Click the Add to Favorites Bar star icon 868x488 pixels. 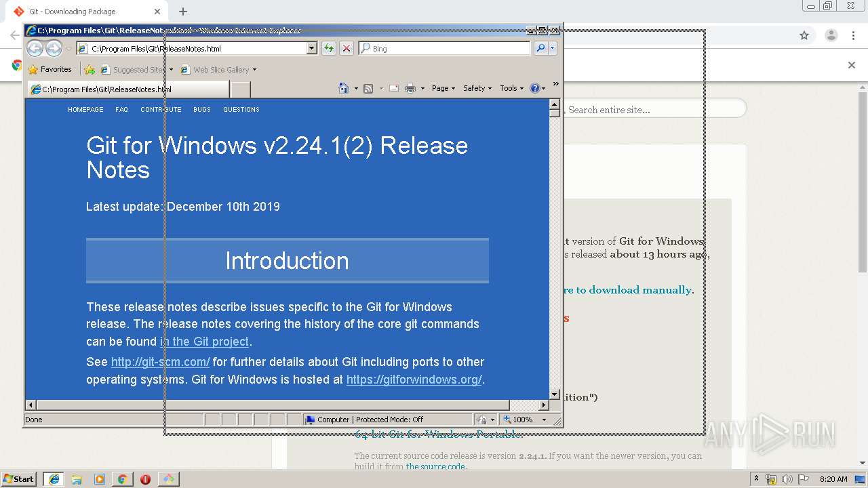(x=90, y=69)
